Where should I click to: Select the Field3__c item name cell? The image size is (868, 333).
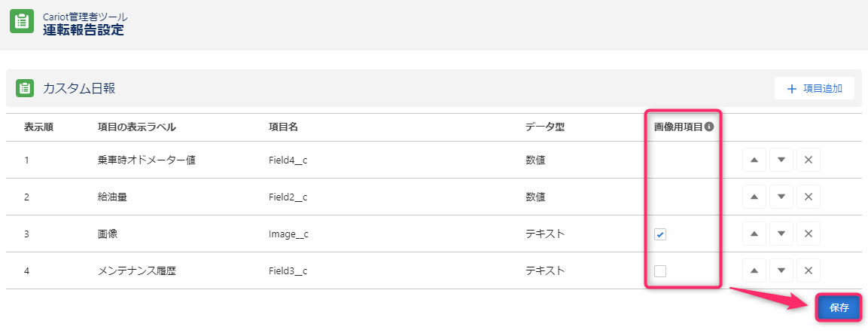point(288,271)
